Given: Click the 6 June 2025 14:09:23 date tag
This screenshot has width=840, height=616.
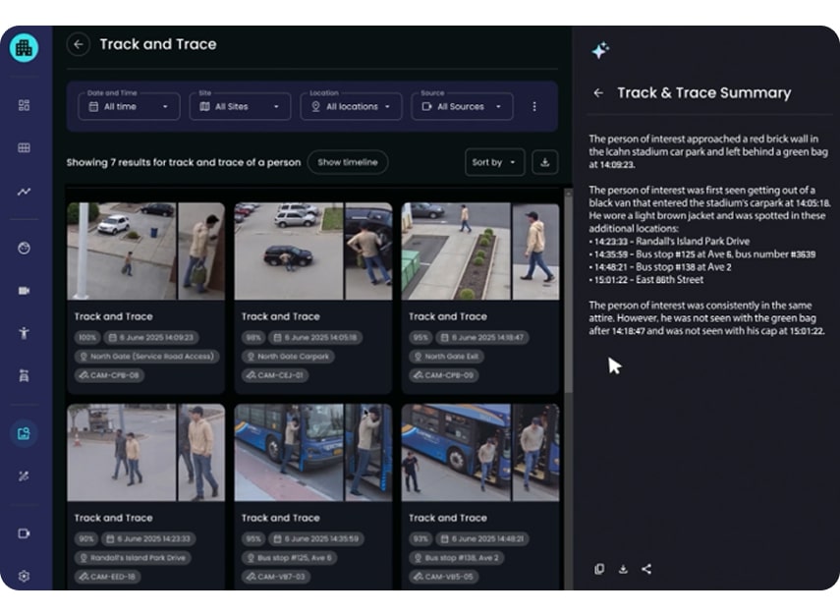Looking at the screenshot, I should 151,337.
